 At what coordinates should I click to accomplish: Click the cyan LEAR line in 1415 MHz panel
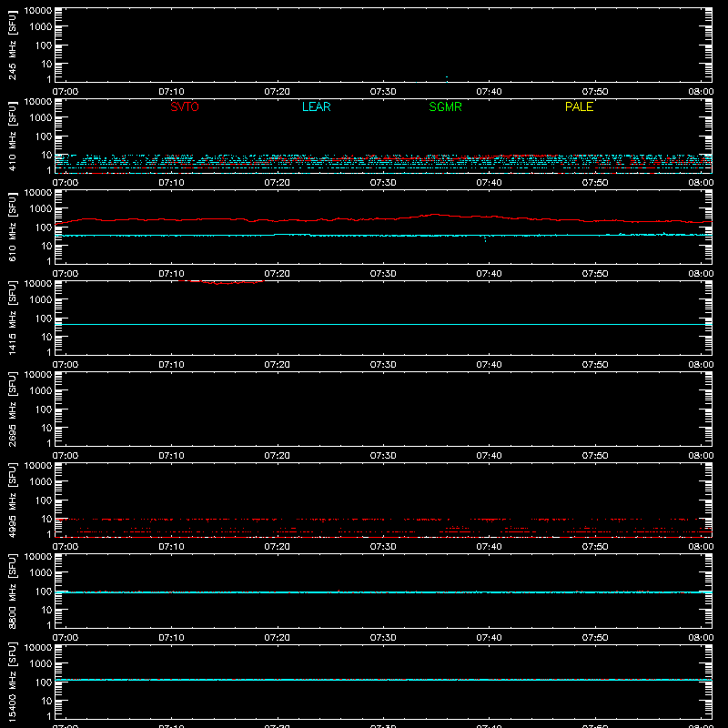383,325
